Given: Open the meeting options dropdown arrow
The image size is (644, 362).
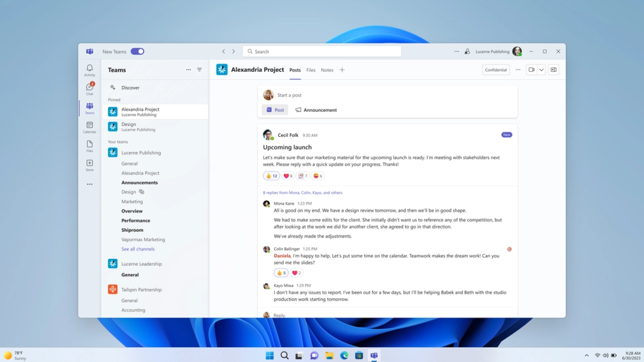Looking at the screenshot, I should 541,70.
